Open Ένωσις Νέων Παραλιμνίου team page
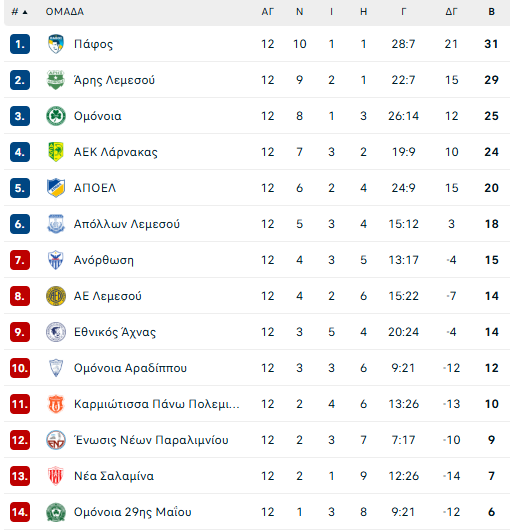Screen dimensions: 510x530 tap(151, 440)
